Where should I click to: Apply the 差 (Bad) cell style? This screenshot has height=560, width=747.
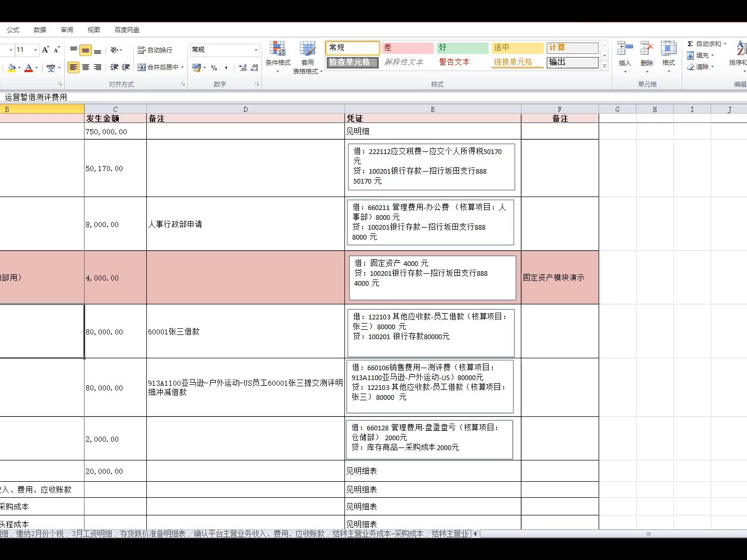click(408, 48)
